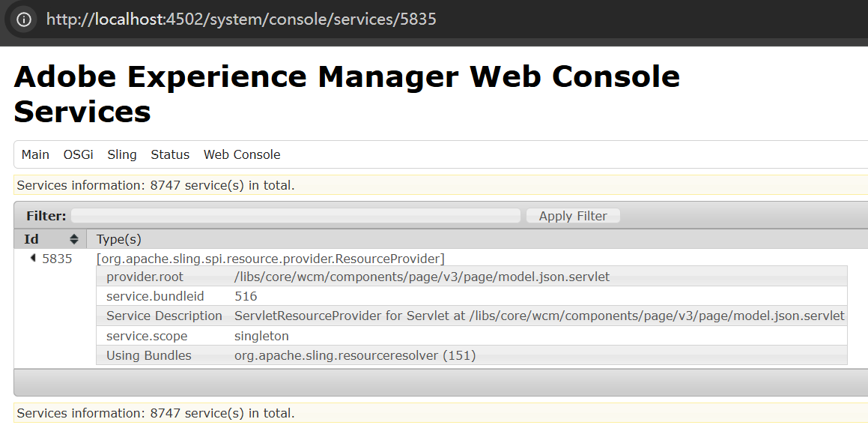Click the Type(s) column header
Screen dimensions: 868x437
[118, 239]
